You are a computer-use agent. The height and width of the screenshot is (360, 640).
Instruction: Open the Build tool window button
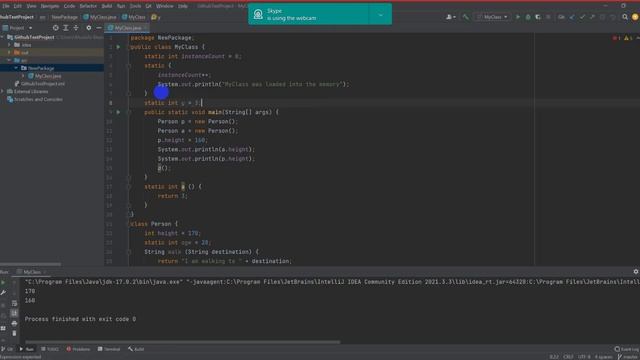[x=136, y=349]
